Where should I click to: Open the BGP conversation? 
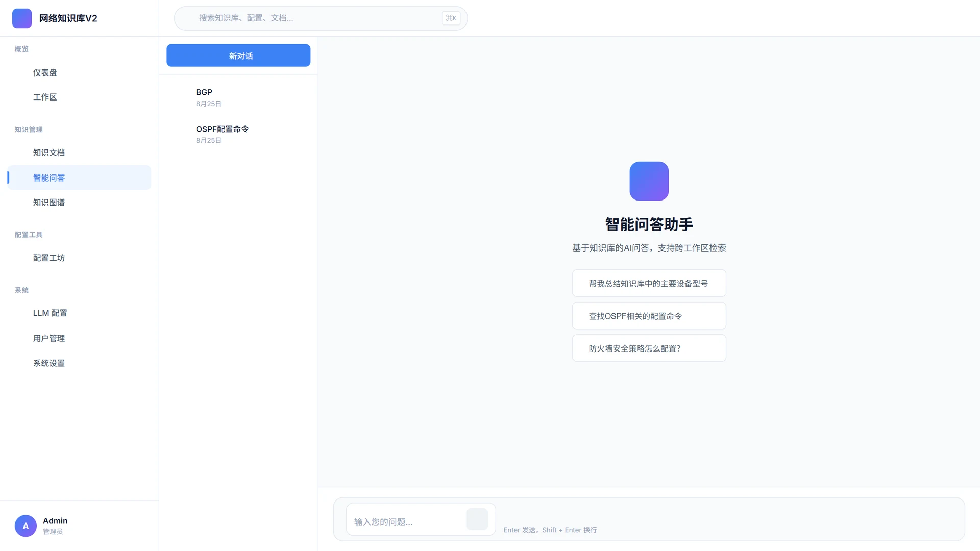[238, 97]
